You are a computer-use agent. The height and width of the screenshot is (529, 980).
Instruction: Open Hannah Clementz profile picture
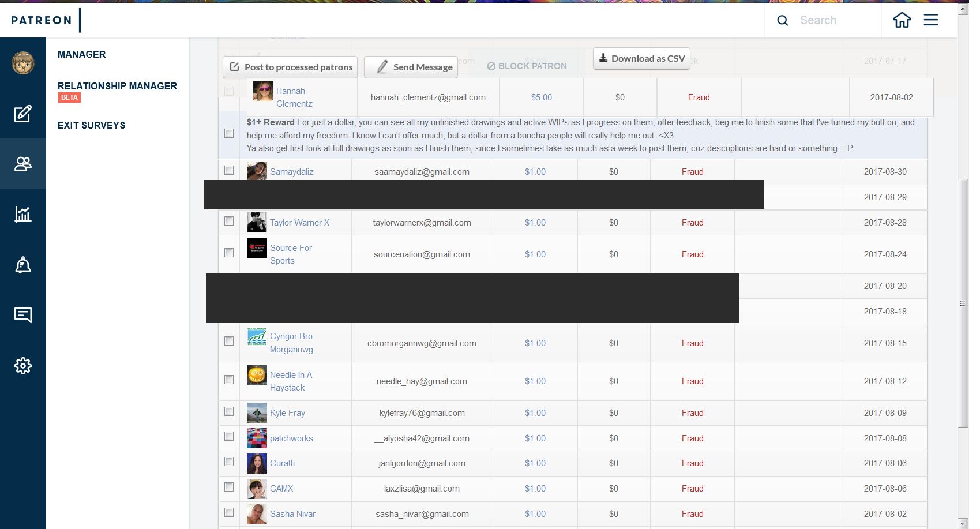(263, 91)
